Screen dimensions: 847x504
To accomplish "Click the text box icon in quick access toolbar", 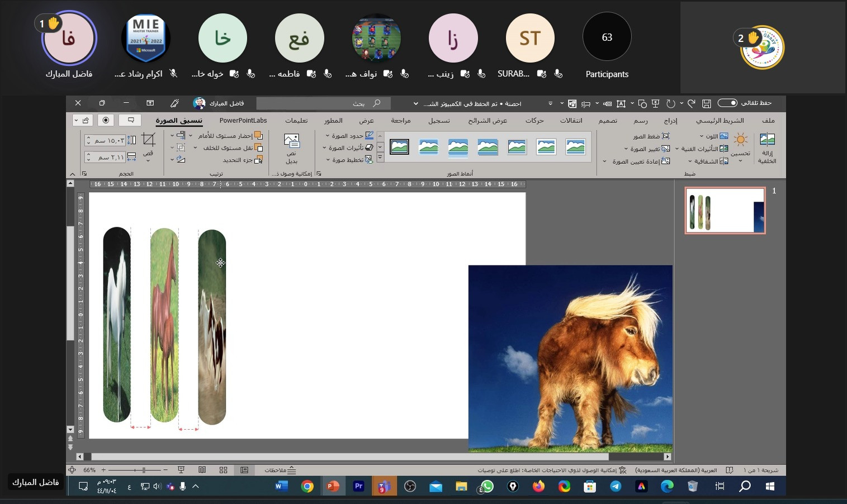I will (621, 103).
